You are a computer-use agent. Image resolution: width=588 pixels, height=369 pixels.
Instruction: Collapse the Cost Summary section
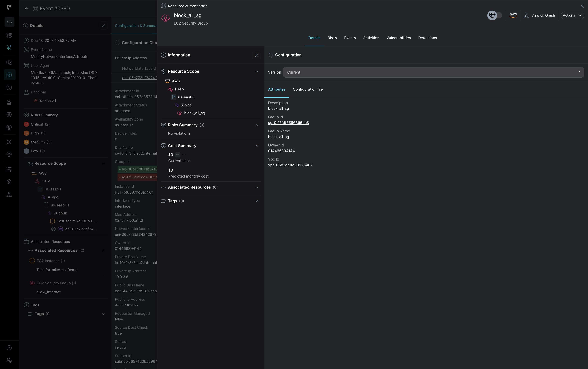(257, 146)
